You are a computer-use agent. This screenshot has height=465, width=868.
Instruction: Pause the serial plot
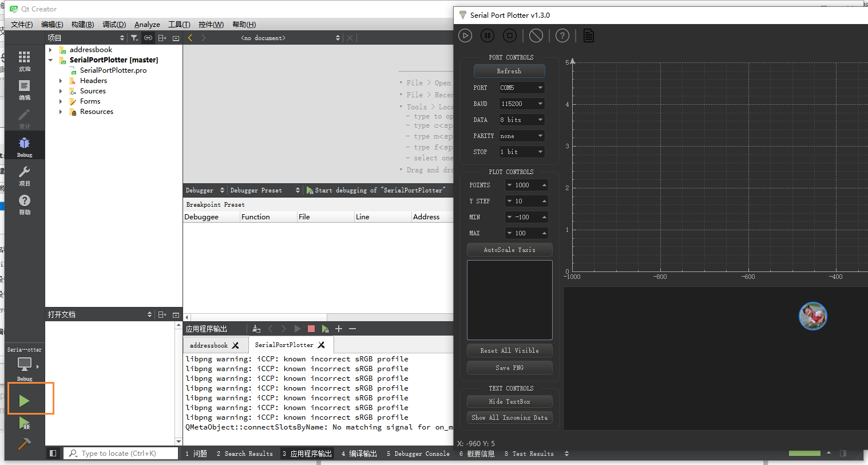click(487, 35)
